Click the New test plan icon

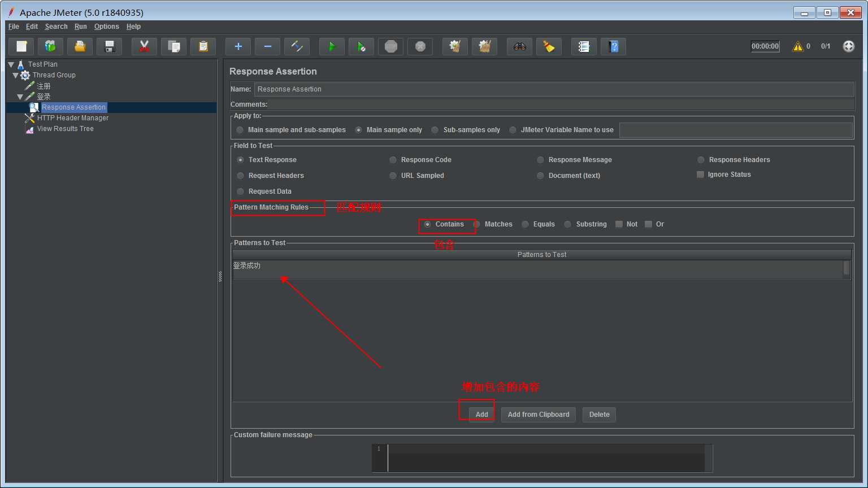[x=21, y=46]
